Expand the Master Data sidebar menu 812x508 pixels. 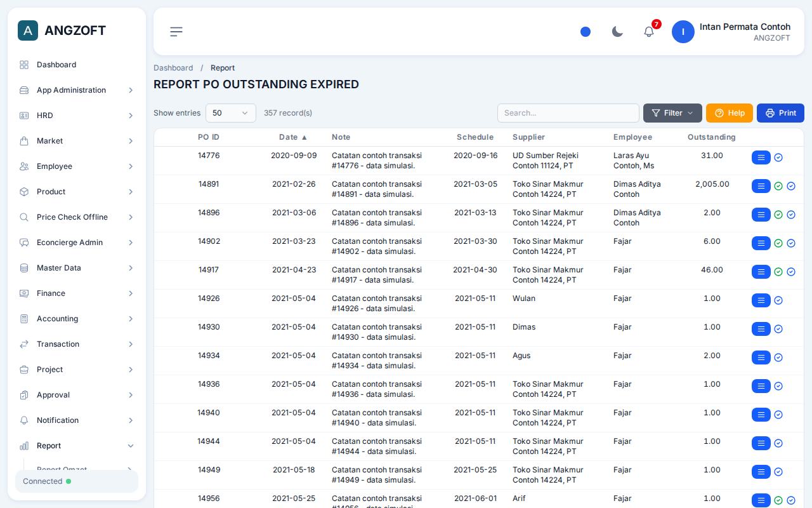77,268
